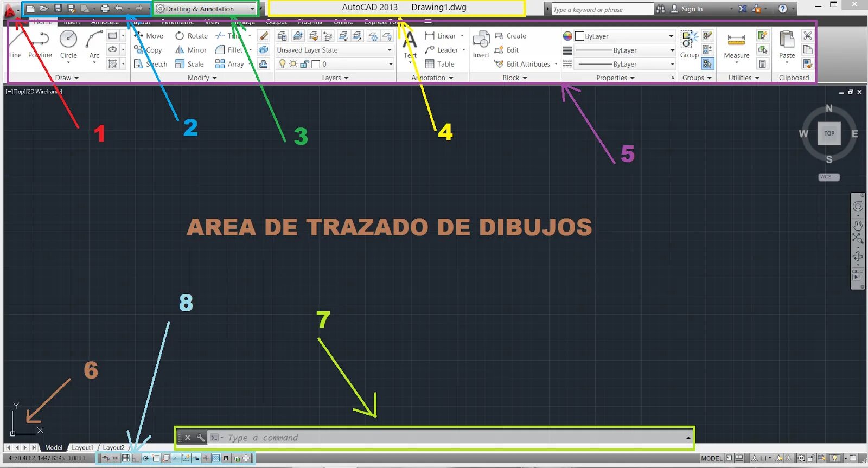Open the ByLayer color dropdown
The height and width of the screenshot is (468, 868).
point(624,36)
